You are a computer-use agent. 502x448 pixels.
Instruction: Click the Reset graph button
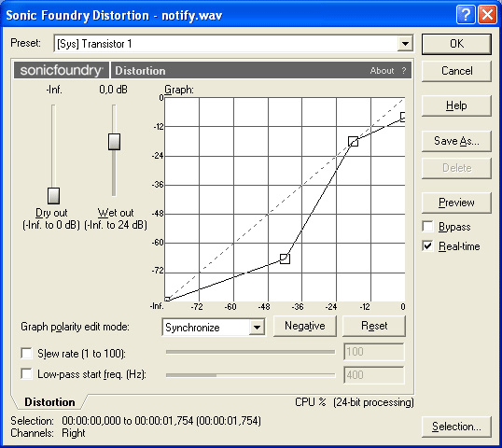(374, 326)
